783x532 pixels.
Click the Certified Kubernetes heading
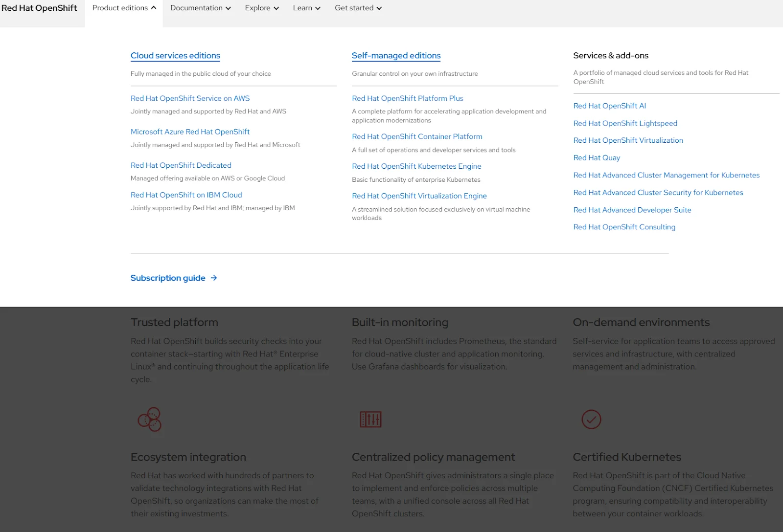627,457
